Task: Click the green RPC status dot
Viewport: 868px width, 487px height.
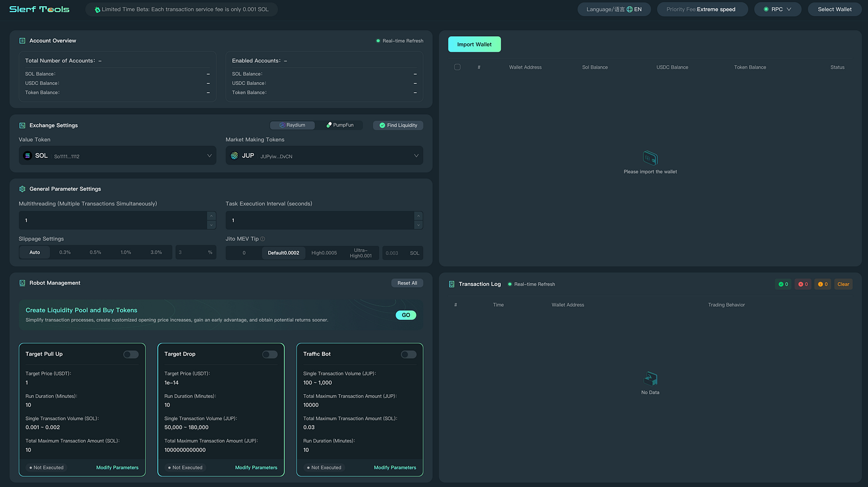Action: [x=766, y=10]
